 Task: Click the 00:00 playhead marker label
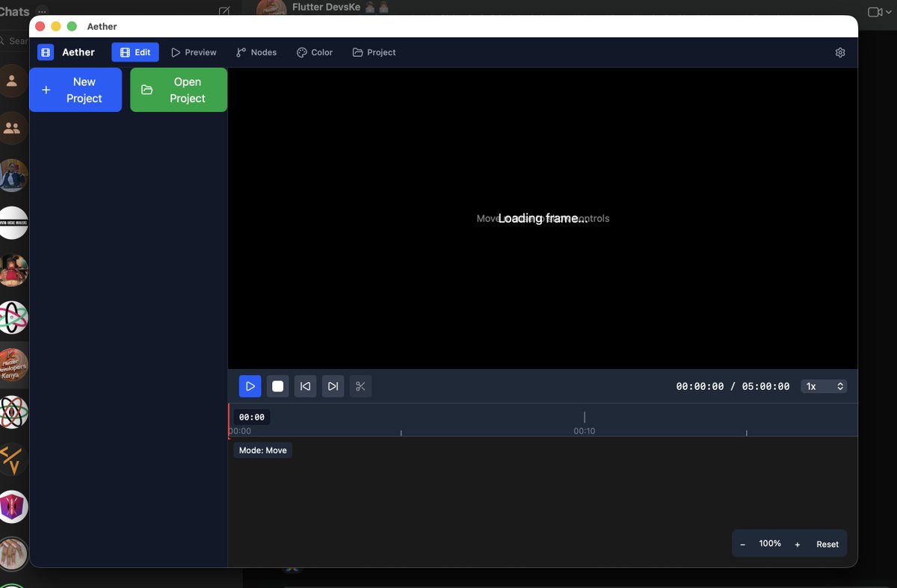pyautogui.click(x=252, y=417)
